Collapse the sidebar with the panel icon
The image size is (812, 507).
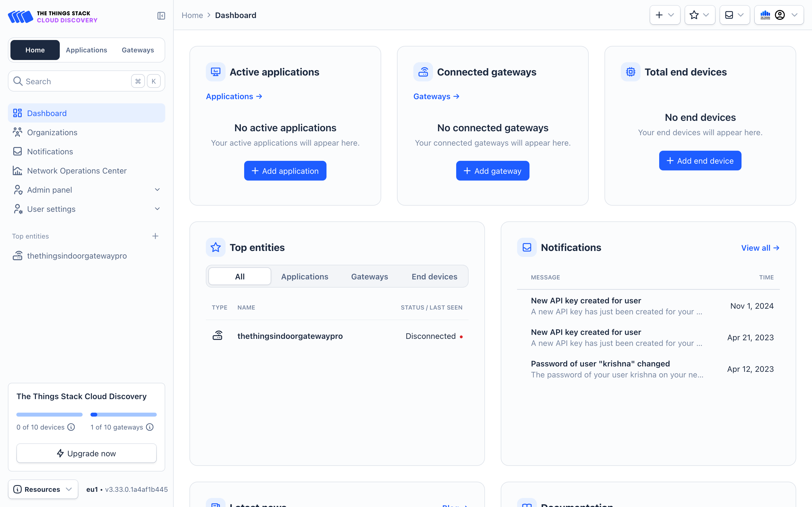[x=161, y=16]
